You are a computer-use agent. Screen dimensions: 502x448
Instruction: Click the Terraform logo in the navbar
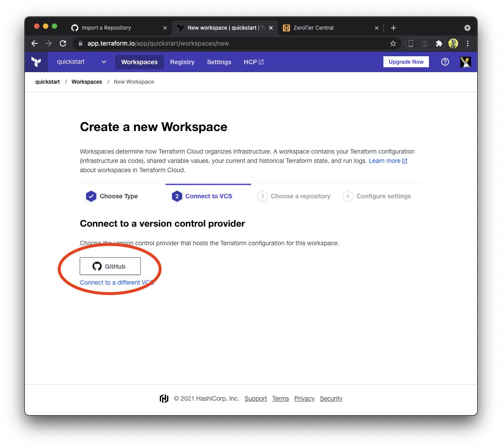coord(36,62)
